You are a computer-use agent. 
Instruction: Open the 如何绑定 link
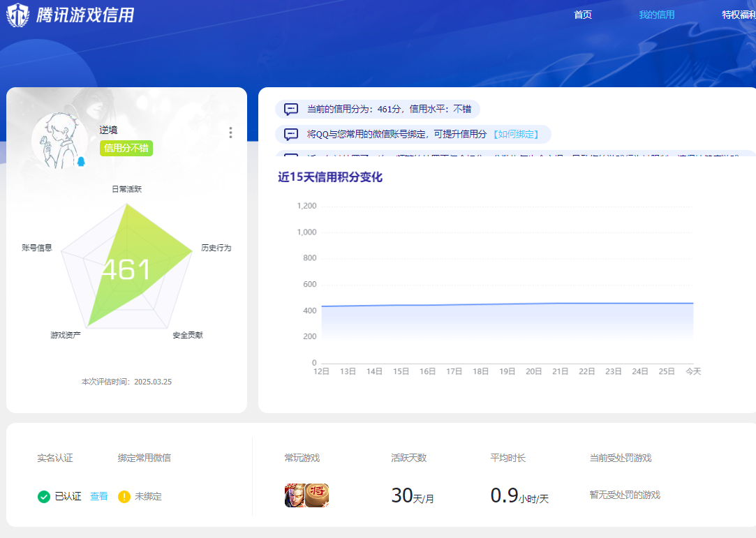tap(516, 134)
